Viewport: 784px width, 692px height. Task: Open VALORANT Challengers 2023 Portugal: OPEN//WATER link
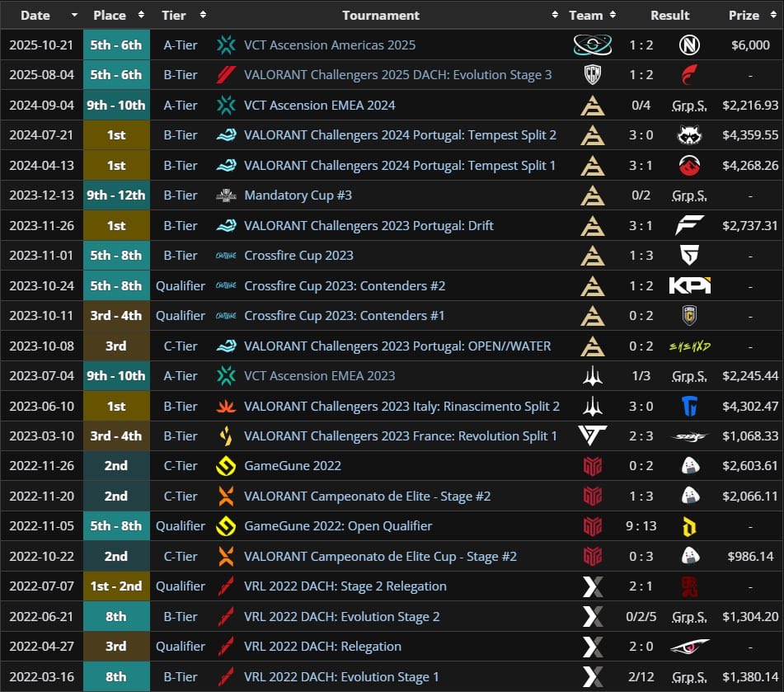point(397,346)
